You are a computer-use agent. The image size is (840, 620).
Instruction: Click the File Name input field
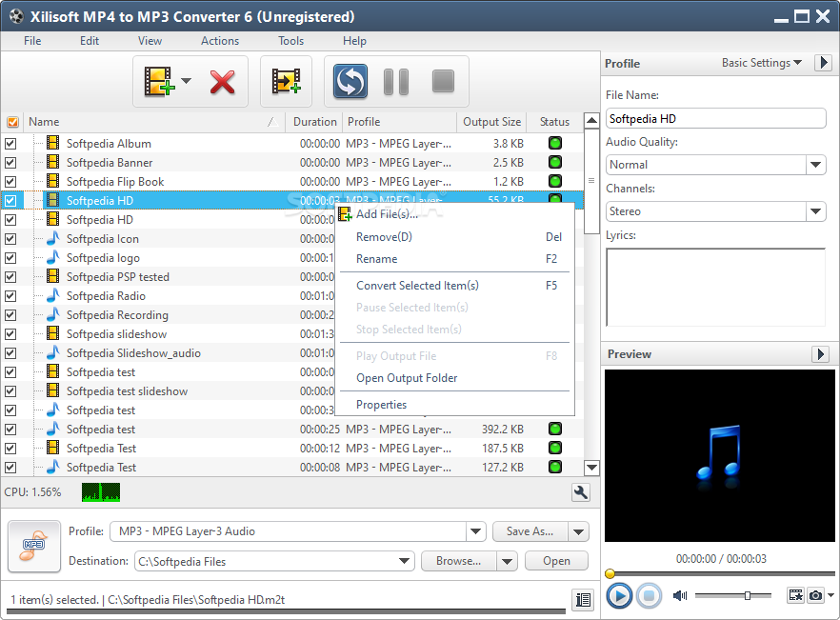[x=716, y=118]
